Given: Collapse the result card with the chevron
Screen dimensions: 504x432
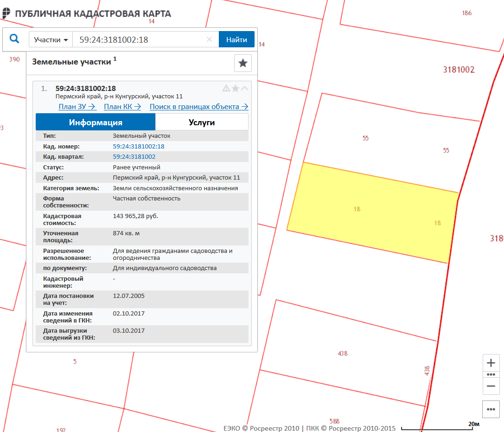Looking at the screenshot, I should tap(245, 88).
